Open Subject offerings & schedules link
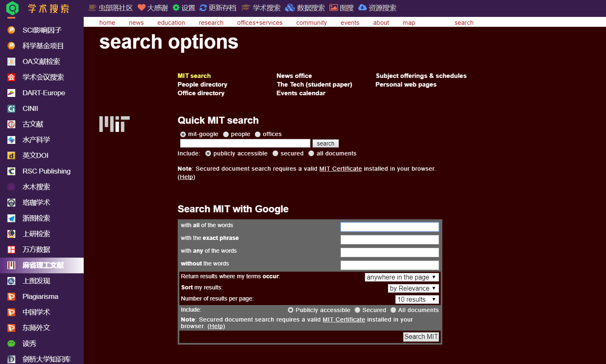 (421, 76)
